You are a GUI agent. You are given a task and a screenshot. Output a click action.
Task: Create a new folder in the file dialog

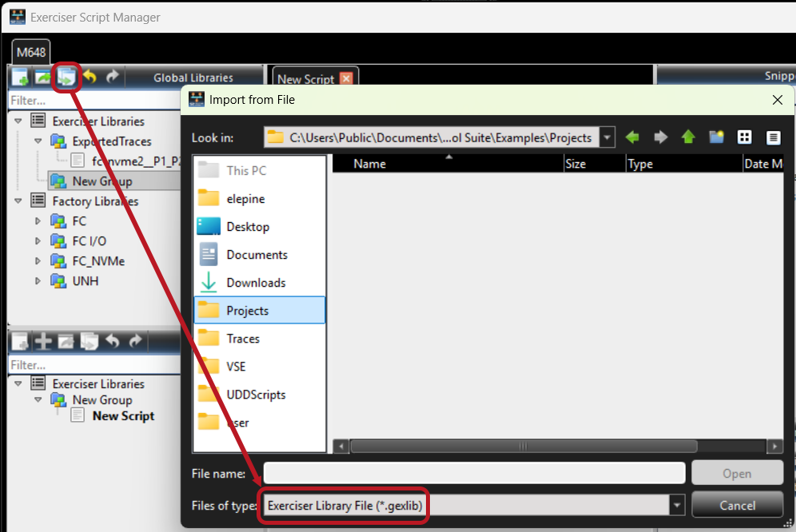[x=716, y=137]
